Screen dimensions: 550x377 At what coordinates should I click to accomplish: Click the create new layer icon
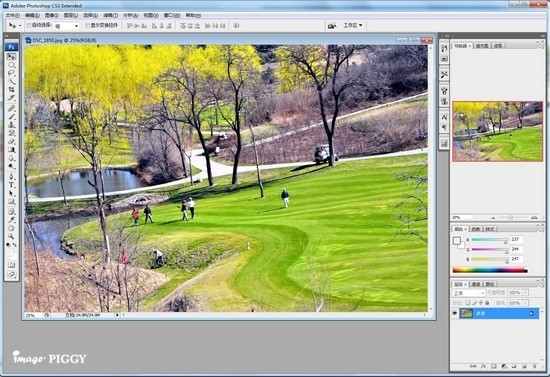[524, 366]
